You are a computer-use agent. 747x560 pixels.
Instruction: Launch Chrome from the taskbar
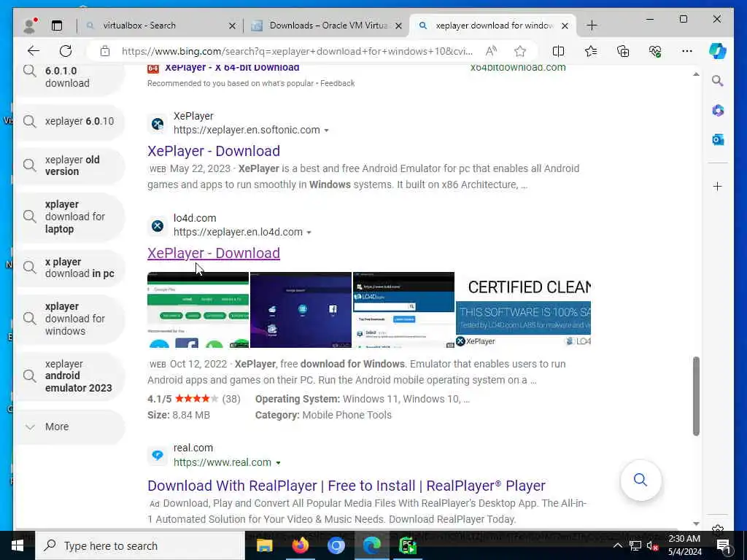336,545
